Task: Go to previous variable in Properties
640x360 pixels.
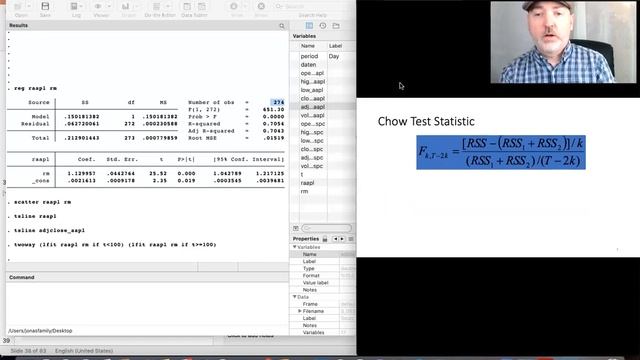Action: point(335,239)
